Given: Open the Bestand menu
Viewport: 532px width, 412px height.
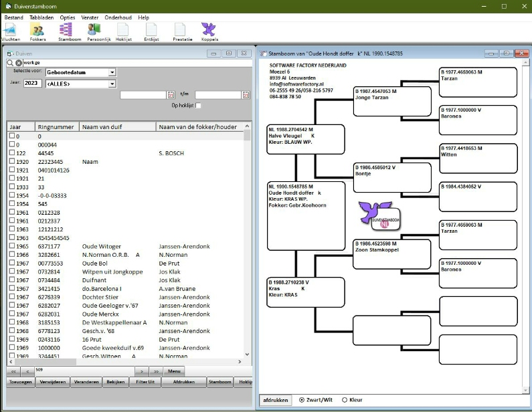Looking at the screenshot, I should pos(13,17).
